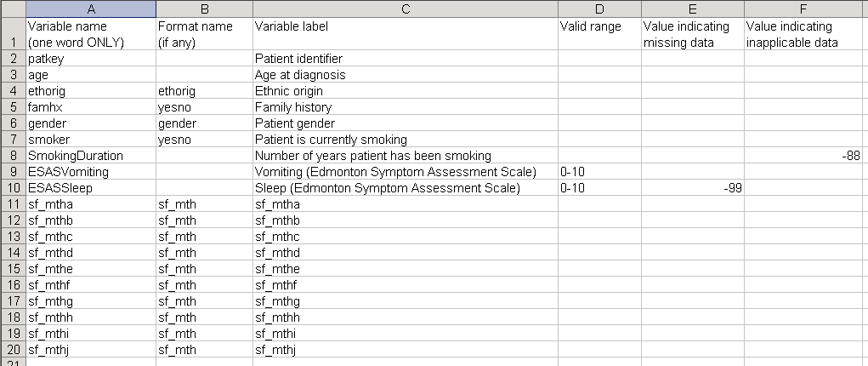Click the cell containing -88

(x=805, y=156)
